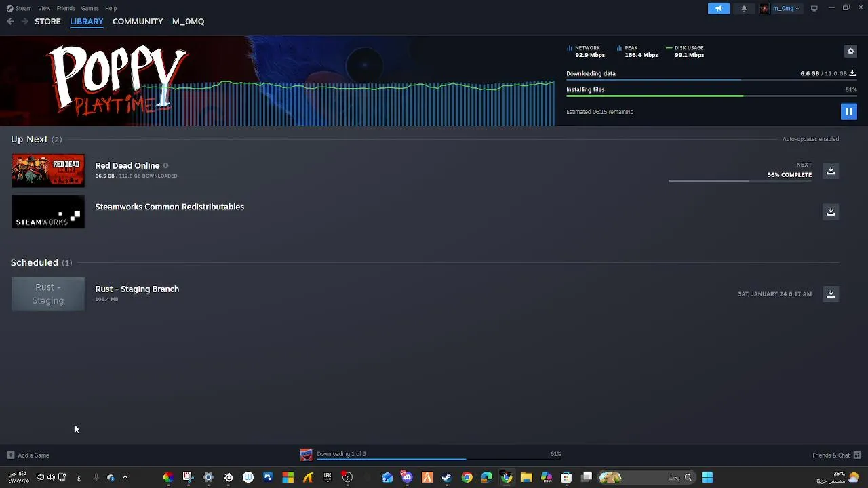Open the Steam menu
Image resolution: width=868 pixels, height=488 pixels.
point(20,8)
